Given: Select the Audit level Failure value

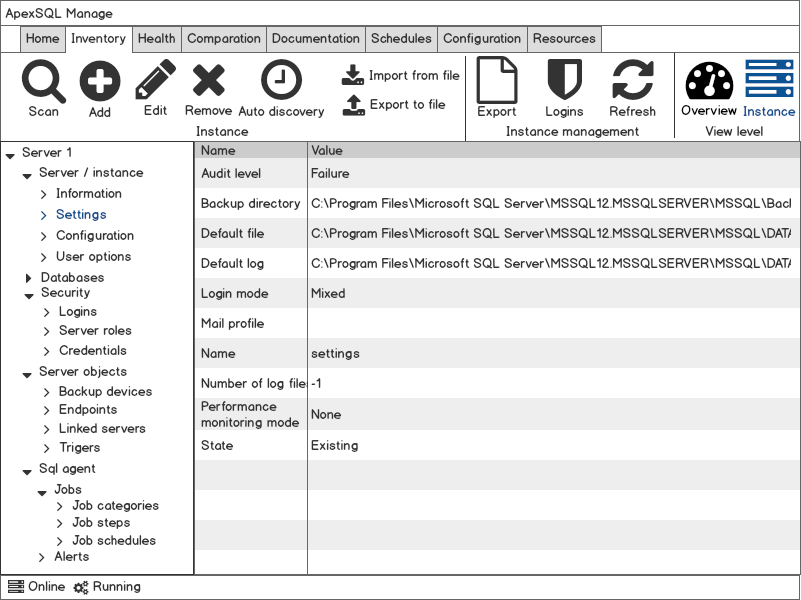Looking at the screenshot, I should (x=330, y=174).
